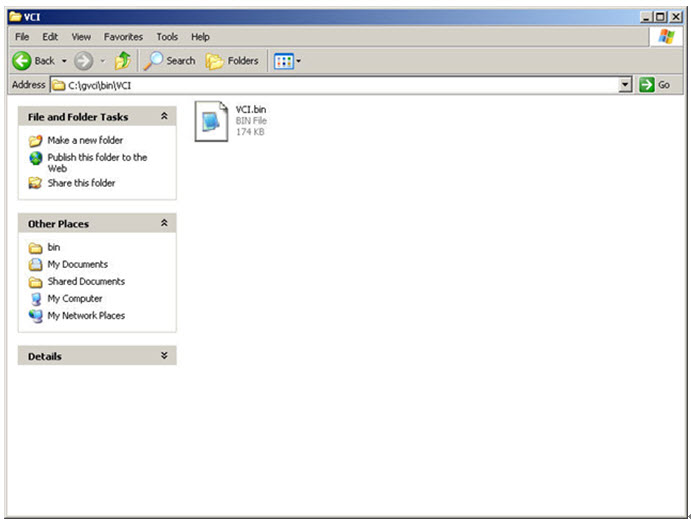This screenshot has height=523, width=691.
Task: Expand the address bar dropdown list
Action: pos(625,85)
